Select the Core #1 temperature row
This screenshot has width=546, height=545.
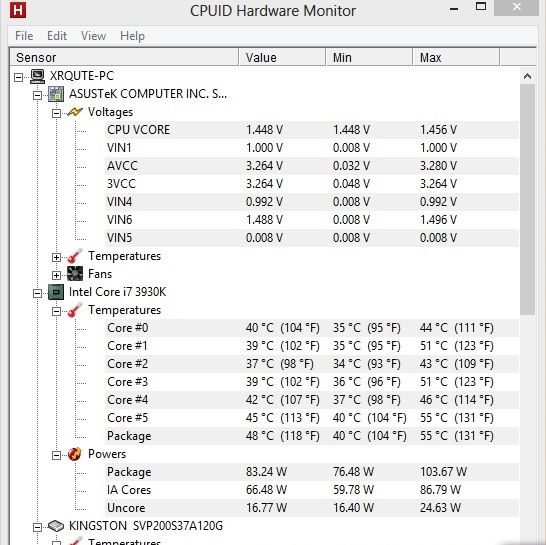tap(312, 346)
